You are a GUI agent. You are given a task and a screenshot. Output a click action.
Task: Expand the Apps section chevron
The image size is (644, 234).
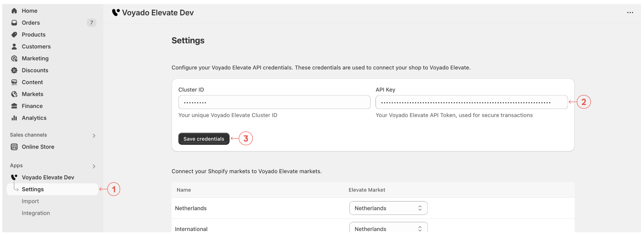[94, 166]
